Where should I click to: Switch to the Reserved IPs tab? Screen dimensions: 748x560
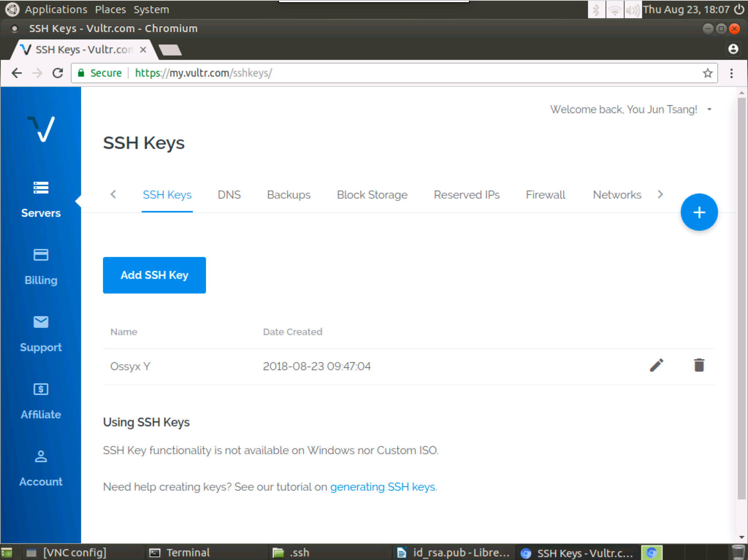pyautogui.click(x=466, y=195)
